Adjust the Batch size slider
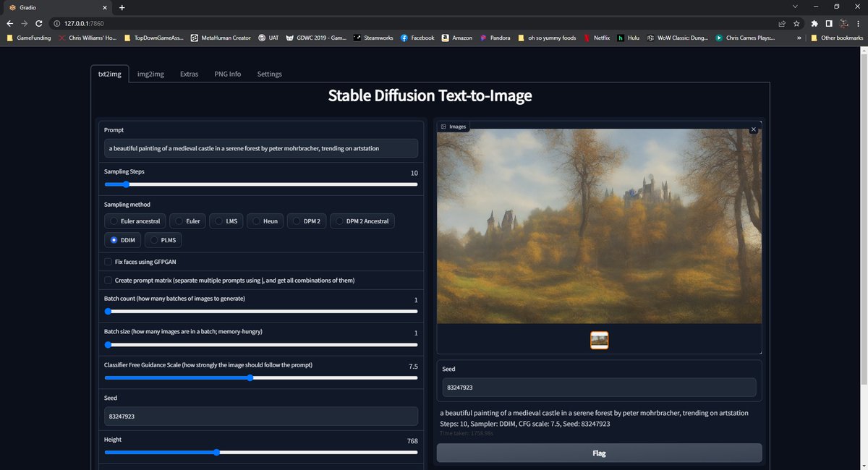The height and width of the screenshot is (470, 868). click(261, 344)
